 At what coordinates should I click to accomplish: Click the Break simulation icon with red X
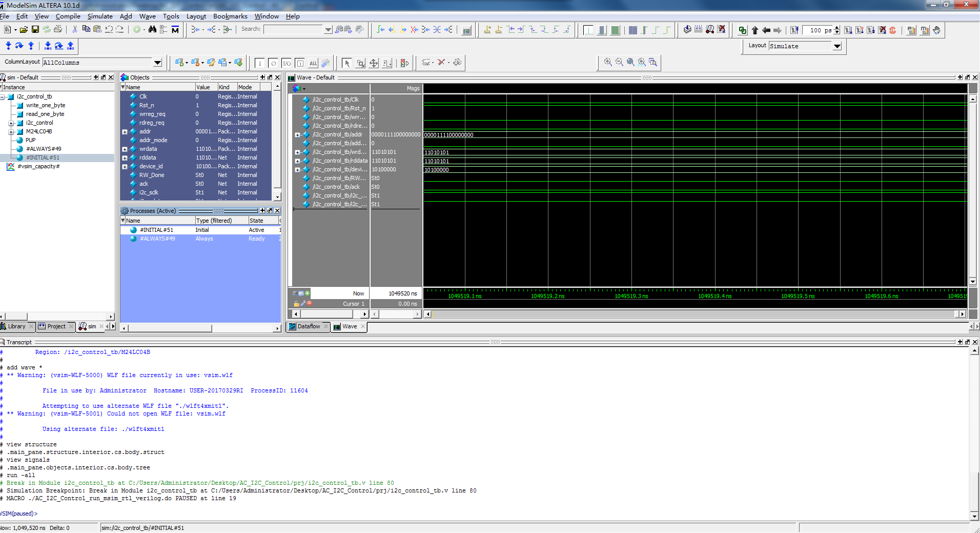[882, 30]
